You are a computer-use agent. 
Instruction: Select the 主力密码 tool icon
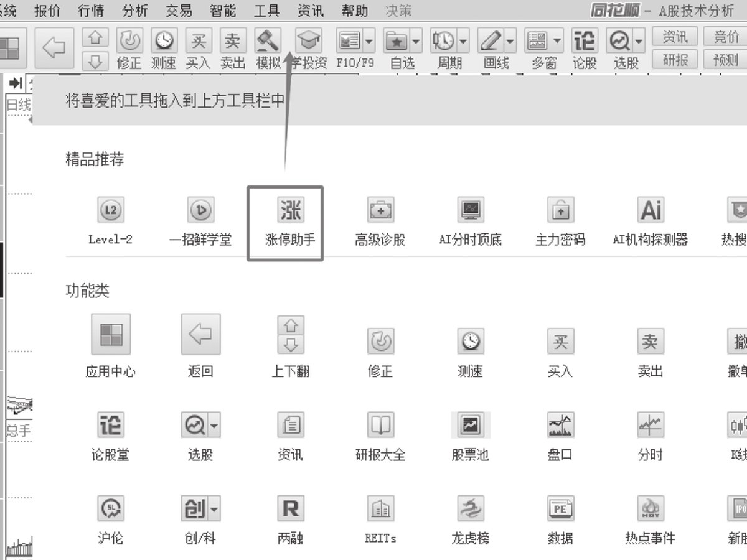560,211
